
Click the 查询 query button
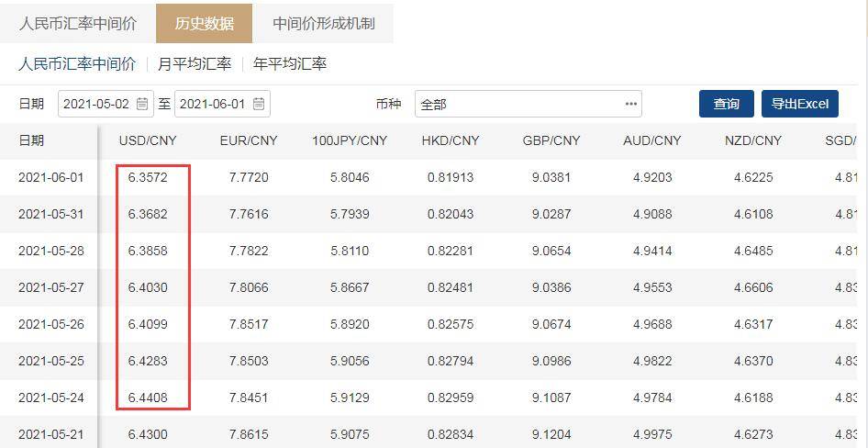(x=726, y=104)
